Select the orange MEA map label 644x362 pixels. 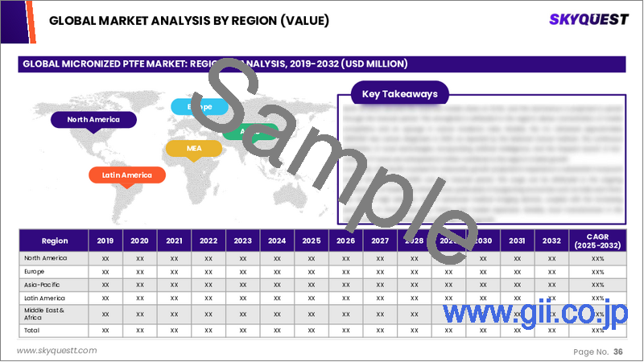tap(193, 148)
